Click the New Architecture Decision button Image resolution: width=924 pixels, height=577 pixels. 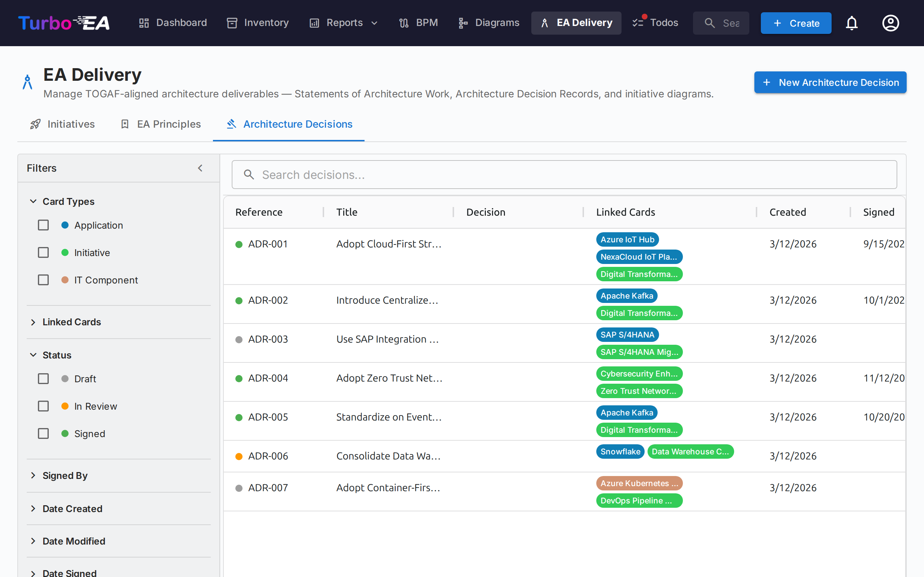pyautogui.click(x=830, y=83)
